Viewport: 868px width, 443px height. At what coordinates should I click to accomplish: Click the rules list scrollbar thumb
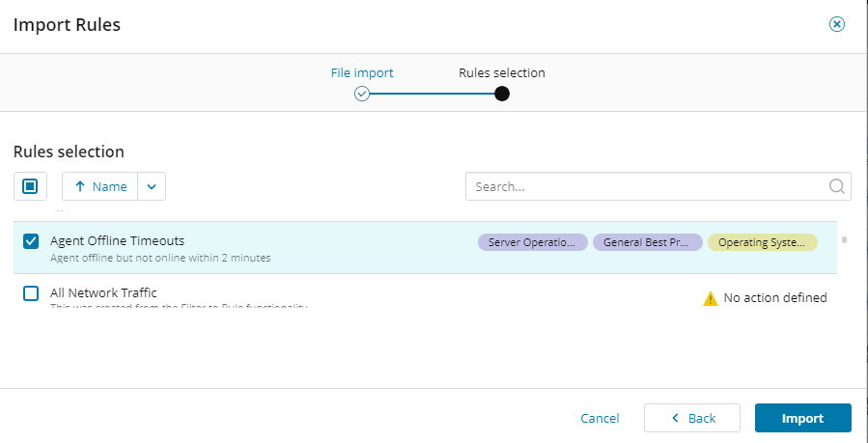coord(844,239)
